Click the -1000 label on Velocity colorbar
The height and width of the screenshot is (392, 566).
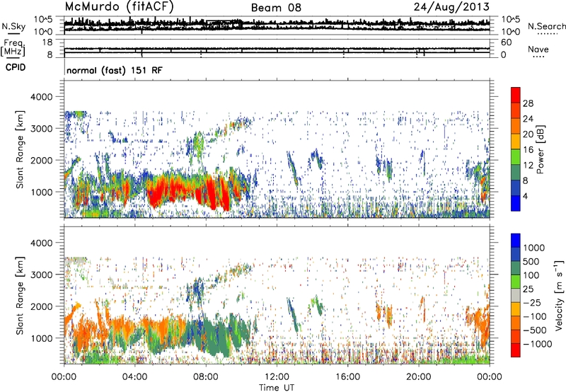point(537,344)
